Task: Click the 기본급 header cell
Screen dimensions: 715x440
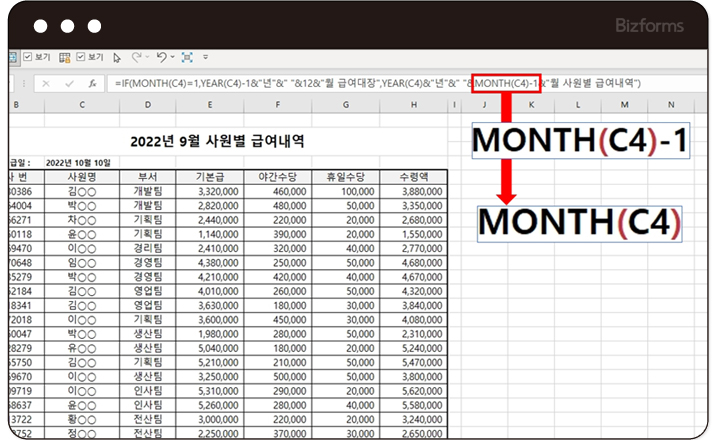Action: coord(209,177)
